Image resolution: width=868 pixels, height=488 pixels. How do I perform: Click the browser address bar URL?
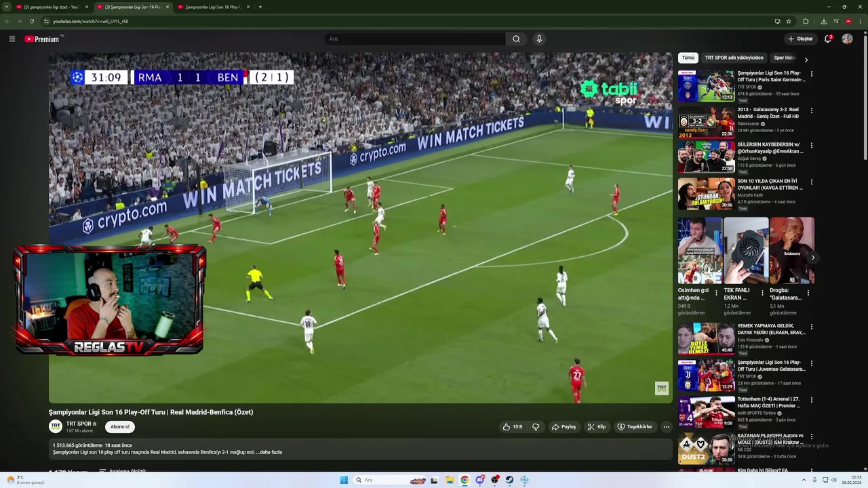click(x=91, y=21)
